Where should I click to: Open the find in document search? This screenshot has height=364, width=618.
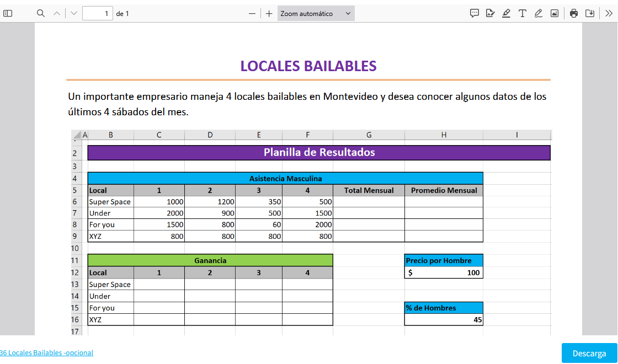41,13
